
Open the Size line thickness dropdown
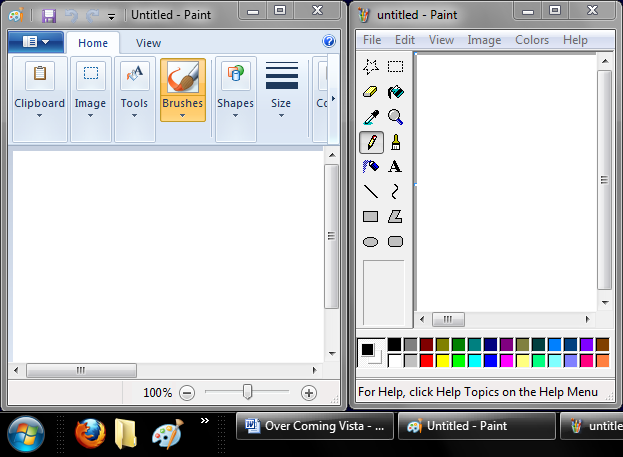pyautogui.click(x=281, y=114)
